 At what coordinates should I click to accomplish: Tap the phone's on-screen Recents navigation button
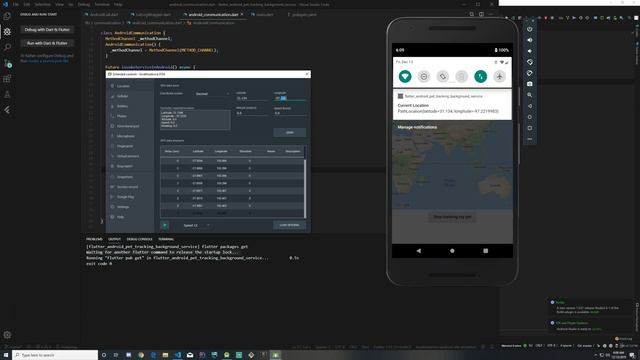coord(485,251)
